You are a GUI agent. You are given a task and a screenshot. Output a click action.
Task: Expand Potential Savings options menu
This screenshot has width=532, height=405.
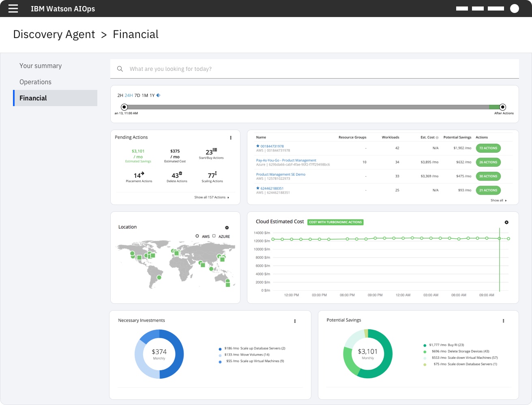click(503, 321)
